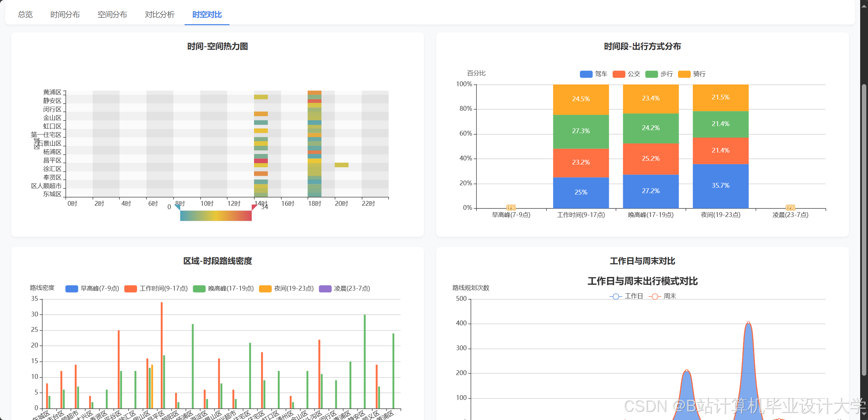Switch to the 空间分布 tab
The width and height of the screenshot is (868, 420).
112,15
